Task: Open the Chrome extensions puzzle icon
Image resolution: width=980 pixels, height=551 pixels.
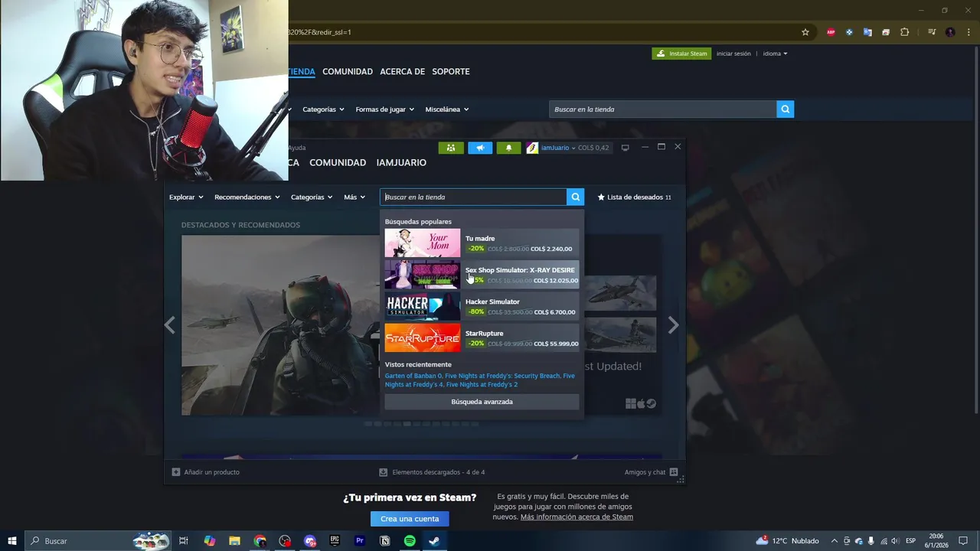Action: click(x=904, y=32)
